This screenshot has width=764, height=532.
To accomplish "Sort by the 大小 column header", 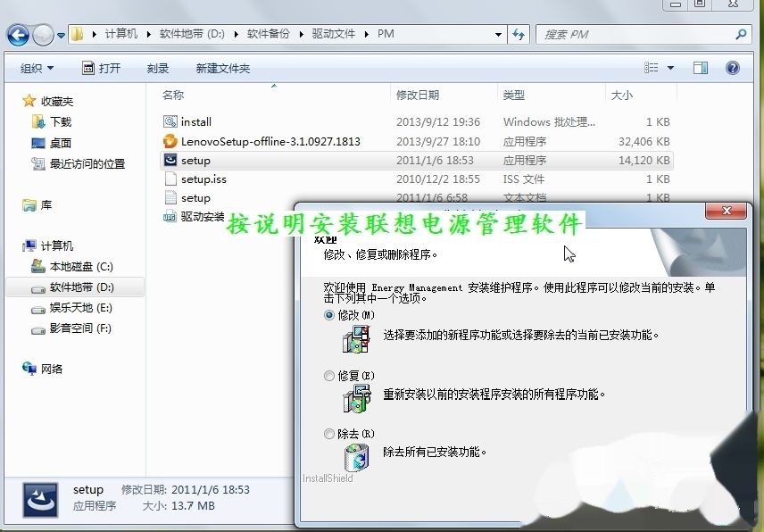I will coord(622,95).
